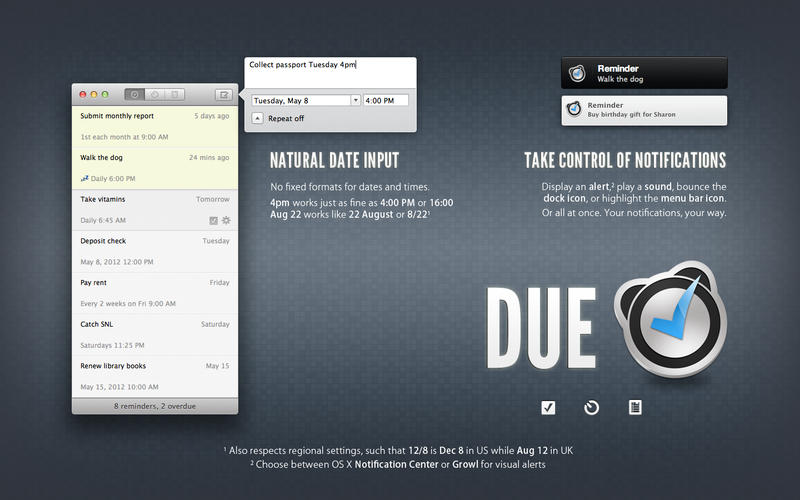800x500 pixels.
Task: Click the Repeat off label
Action: click(x=286, y=118)
